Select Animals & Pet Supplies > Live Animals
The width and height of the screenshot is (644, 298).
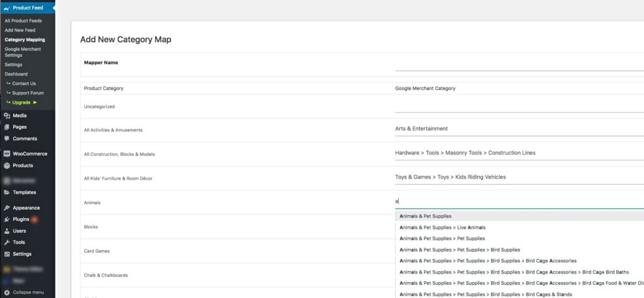[519, 228]
